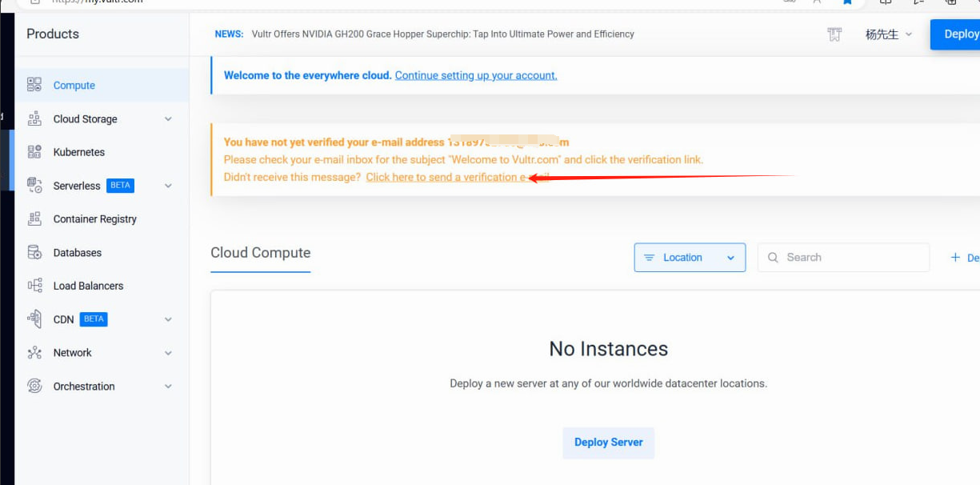Open the Location filter dropdown
980x485 pixels.
point(690,258)
